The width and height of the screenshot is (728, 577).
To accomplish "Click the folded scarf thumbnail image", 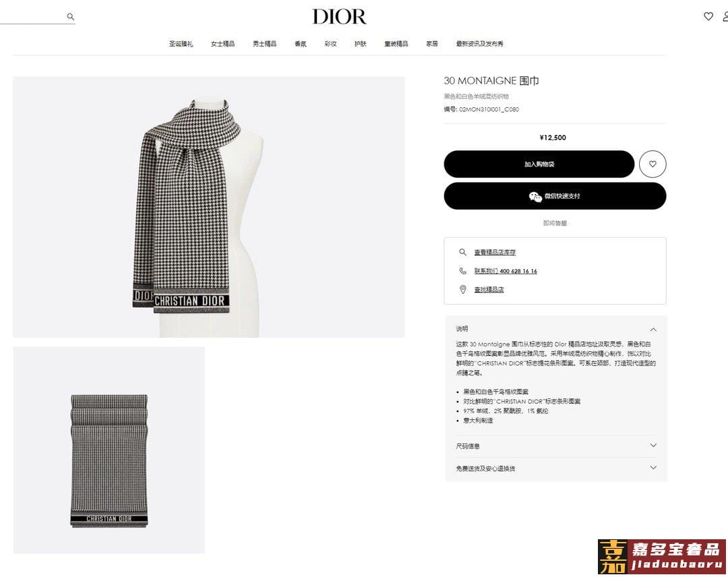I will pos(109,450).
